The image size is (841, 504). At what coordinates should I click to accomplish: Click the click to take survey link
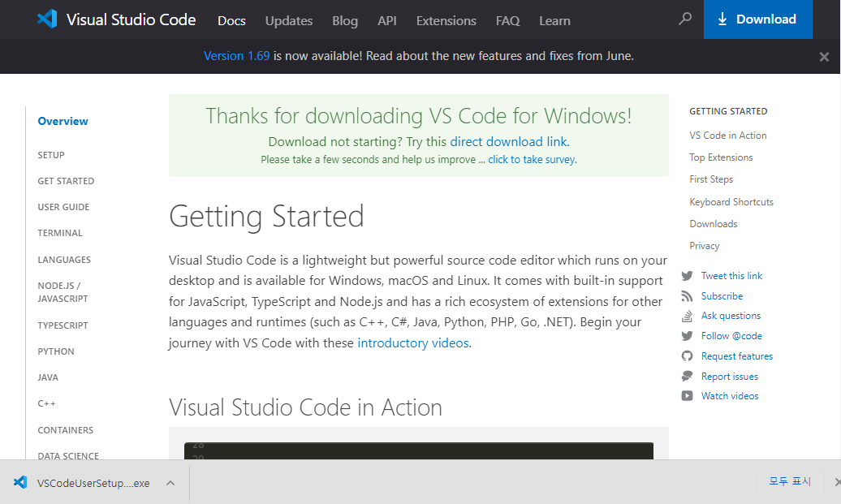click(532, 159)
